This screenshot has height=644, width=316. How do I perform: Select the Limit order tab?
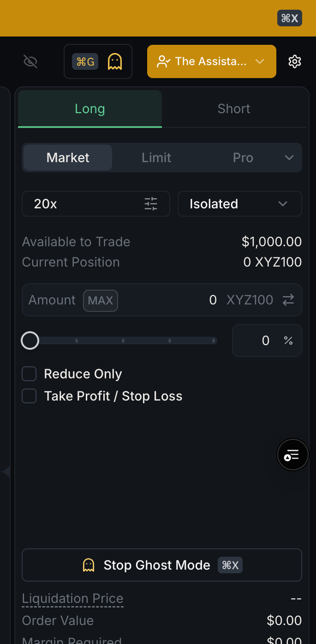[x=156, y=158]
